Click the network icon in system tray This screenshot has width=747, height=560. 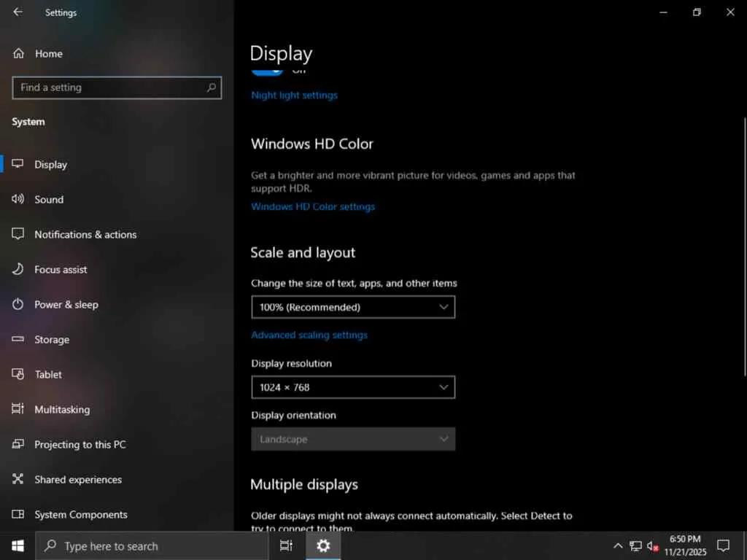(635, 545)
